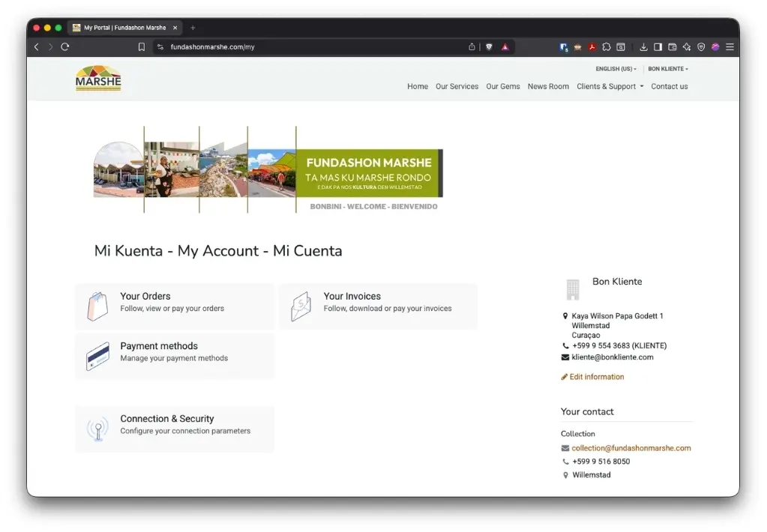This screenshot has height=532, width=767.
Task: Open the English (US) language dropdown
Action: coord(616,69)
